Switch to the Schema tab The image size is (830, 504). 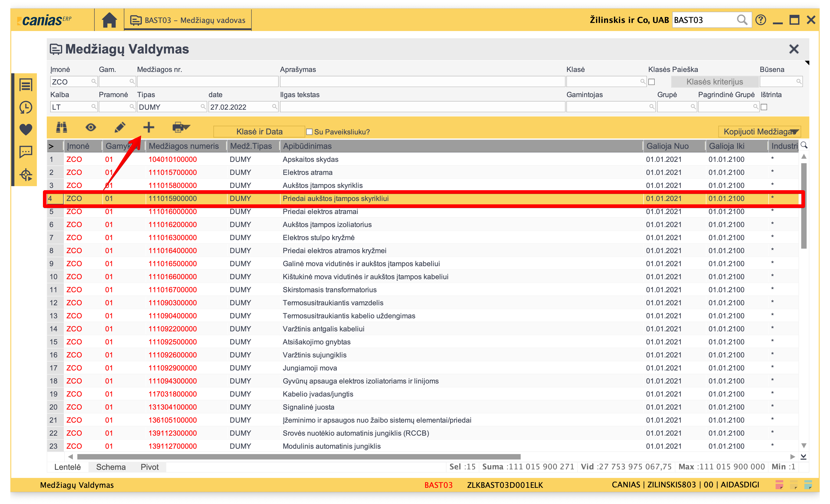[111, 467]
